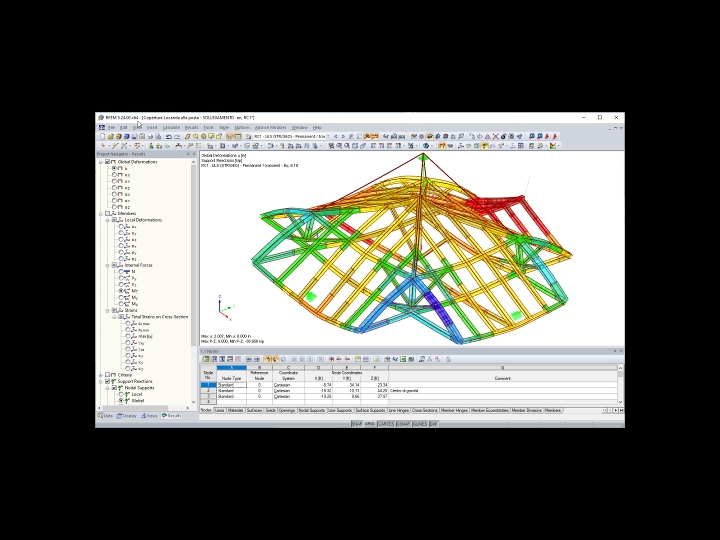Image resolution: width=720 pixels, height=540 pixels.
Task: Collapse the Support Reactions tree node
Action: (101, 382)
